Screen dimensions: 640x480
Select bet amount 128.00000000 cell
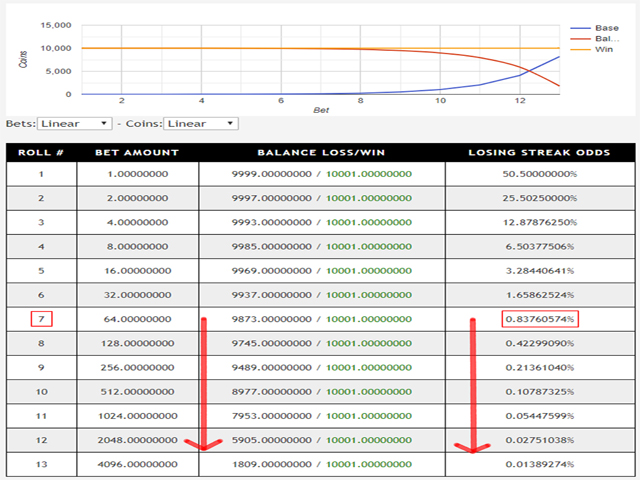138,343
